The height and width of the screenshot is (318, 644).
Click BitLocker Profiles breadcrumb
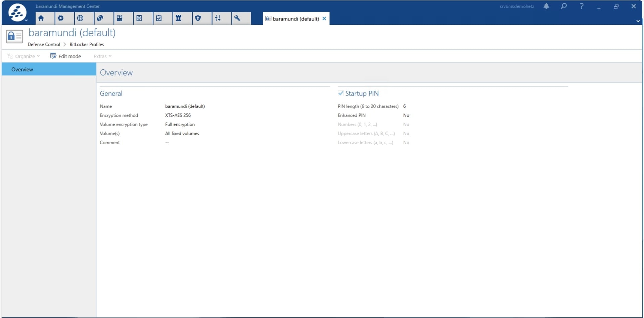coord(87,44)
